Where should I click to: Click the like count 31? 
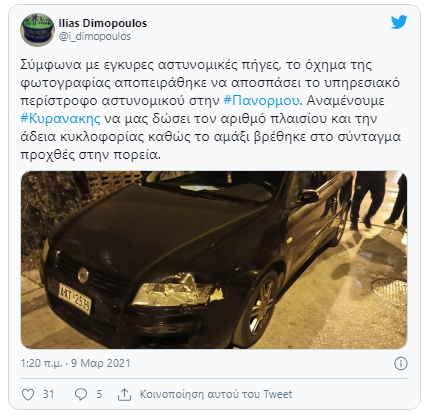48,394
